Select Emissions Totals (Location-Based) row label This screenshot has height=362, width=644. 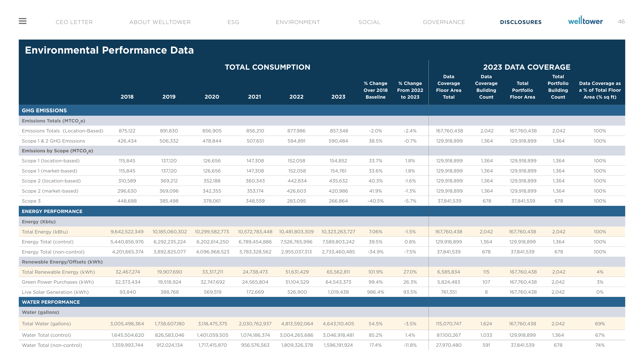62,131
